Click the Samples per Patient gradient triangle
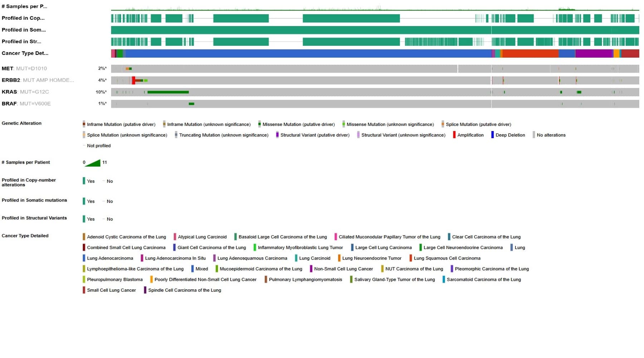This screenshot has height=358, width=644. (x=93, y=163)
